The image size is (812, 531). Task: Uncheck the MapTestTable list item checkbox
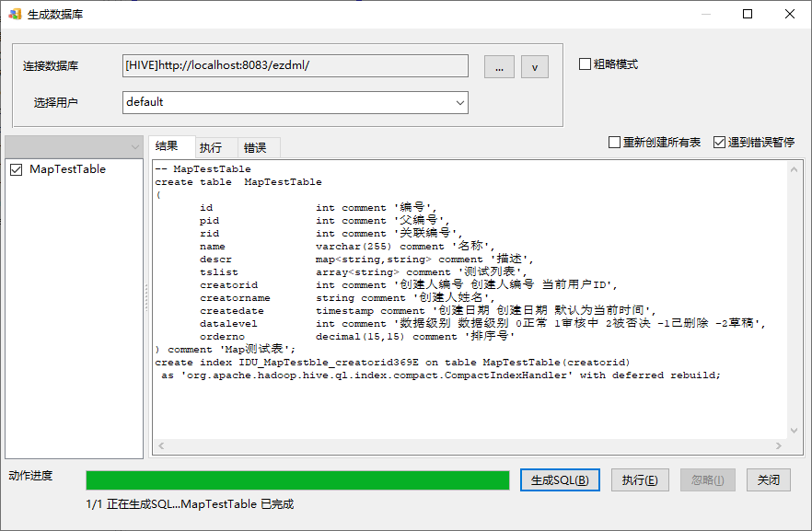[16, 169]
